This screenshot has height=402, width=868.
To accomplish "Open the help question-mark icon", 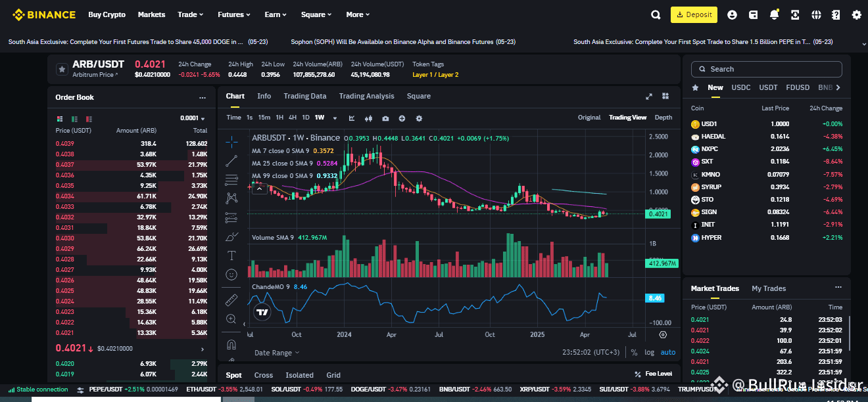I will tap(836, 14).
